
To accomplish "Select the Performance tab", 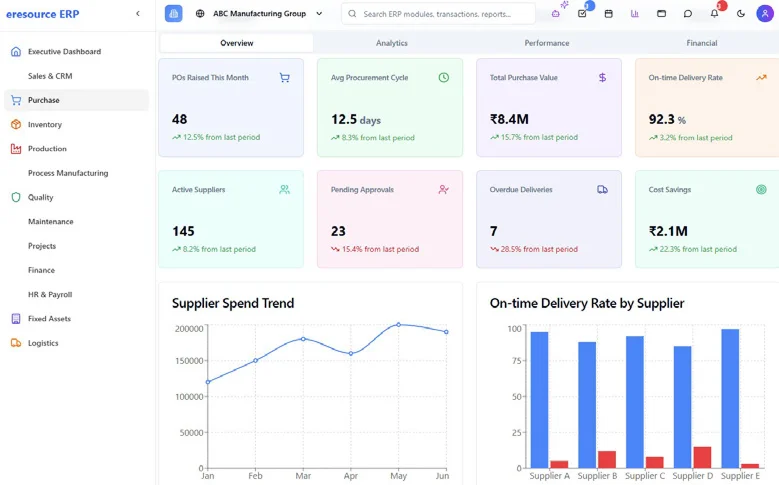I will coord(546,43).
